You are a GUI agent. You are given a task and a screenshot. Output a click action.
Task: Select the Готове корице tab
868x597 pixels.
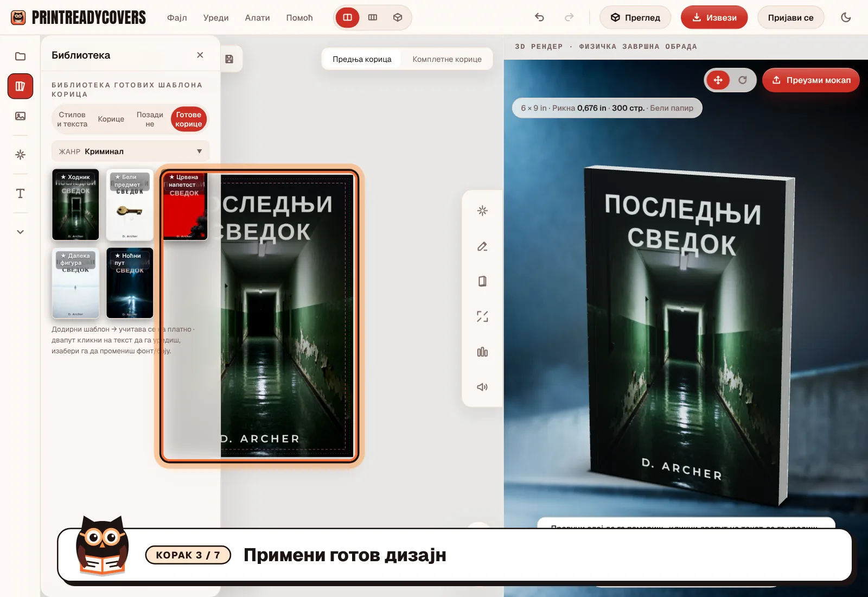click(x=189, y=119)
